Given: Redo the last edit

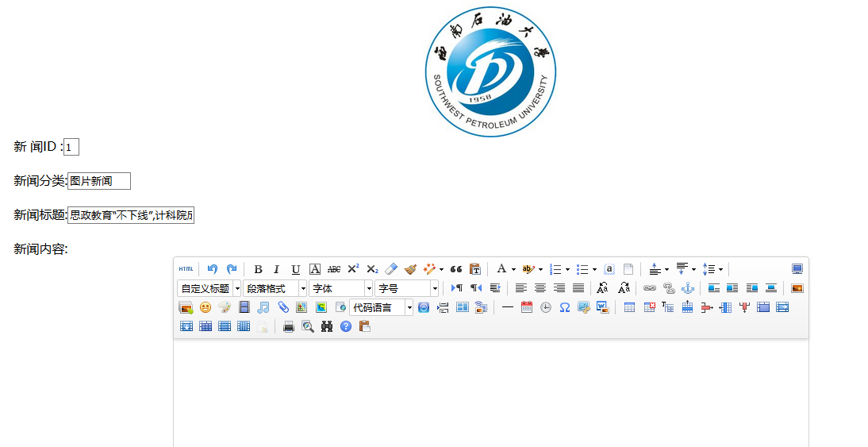Looking at the screenshot, I should coord(232,269).
